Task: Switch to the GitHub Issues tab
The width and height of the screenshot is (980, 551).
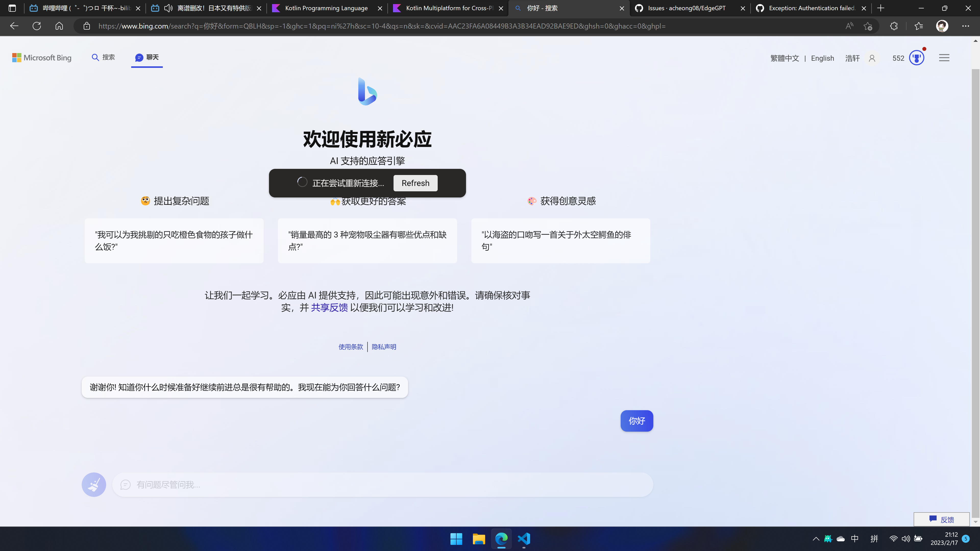Action: [688, 8]
